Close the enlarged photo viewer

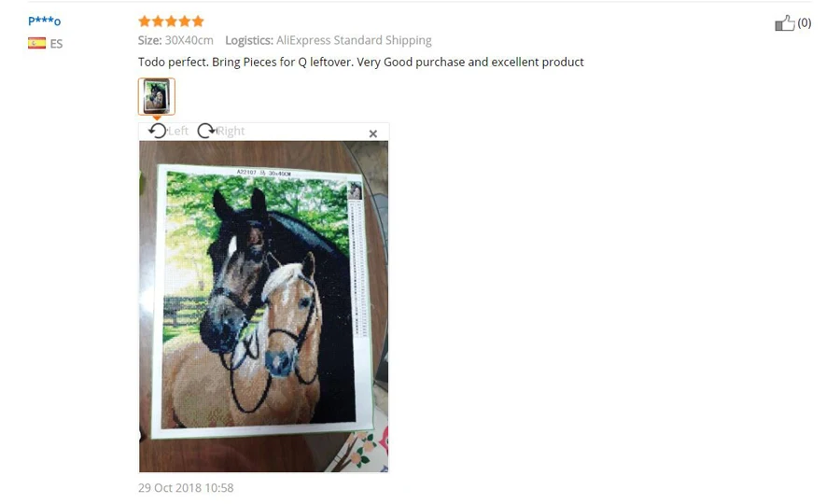pos(372,133)
